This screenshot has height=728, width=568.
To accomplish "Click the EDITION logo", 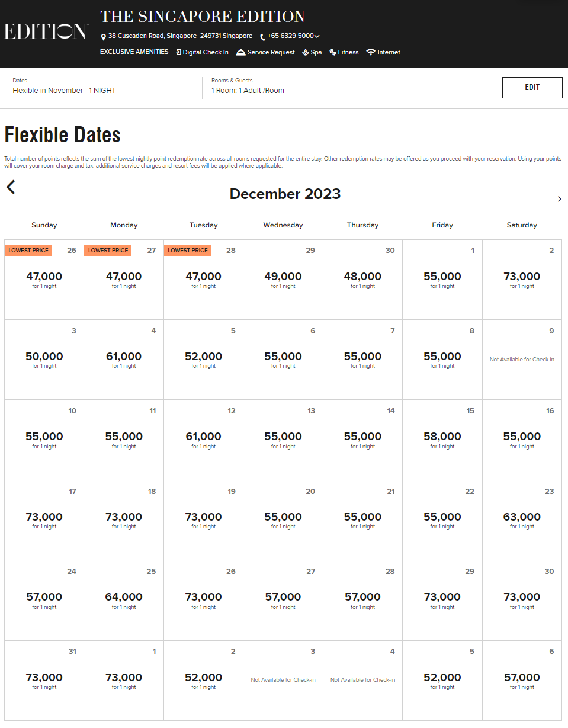I will [46, 31].
